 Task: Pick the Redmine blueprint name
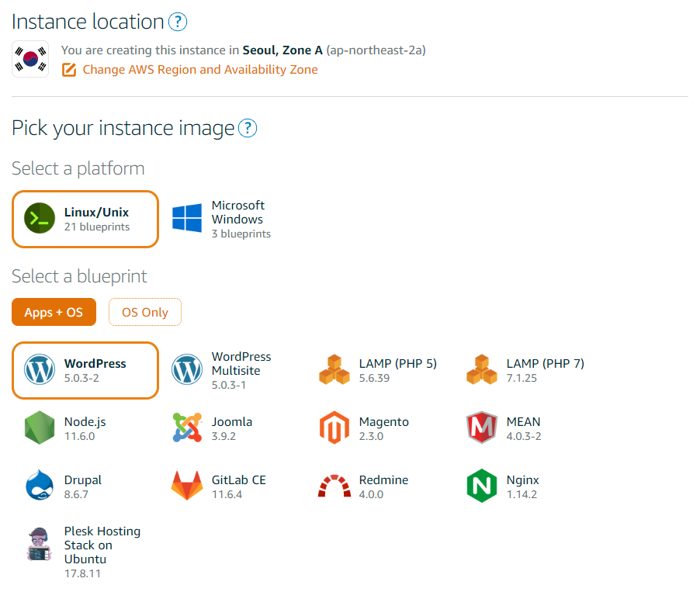383,480
